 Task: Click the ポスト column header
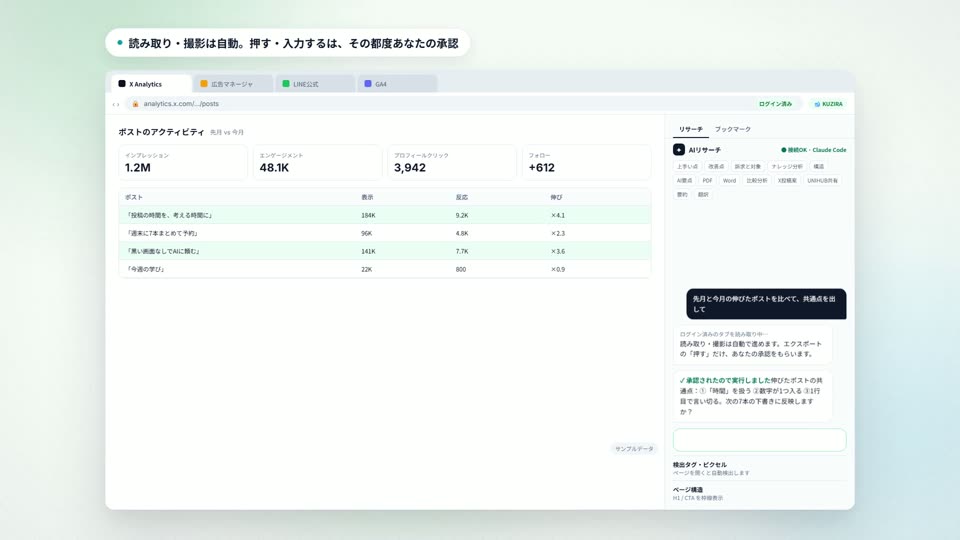pos(133,197)
